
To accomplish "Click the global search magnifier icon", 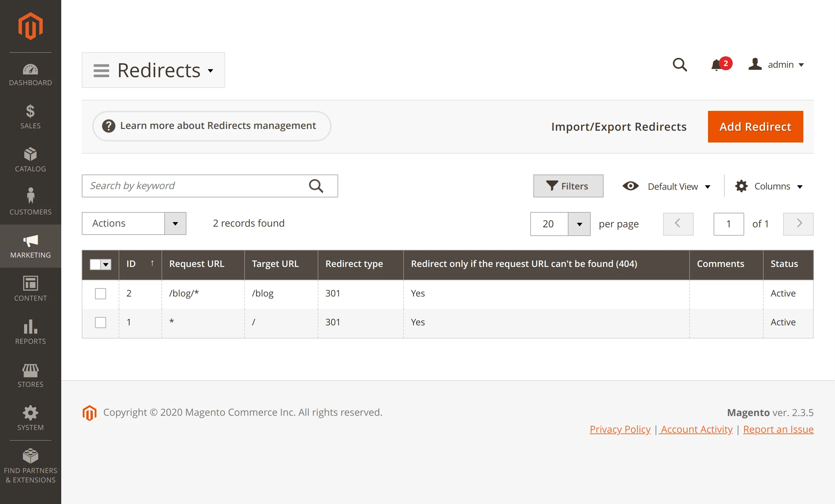I will (679, 65).
